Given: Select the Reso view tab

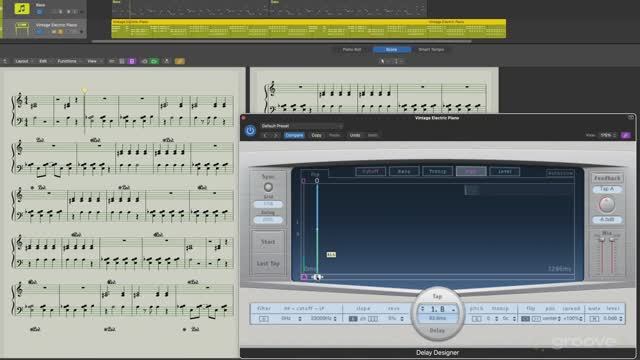Looking at the screenshot, I should [404, 171].
